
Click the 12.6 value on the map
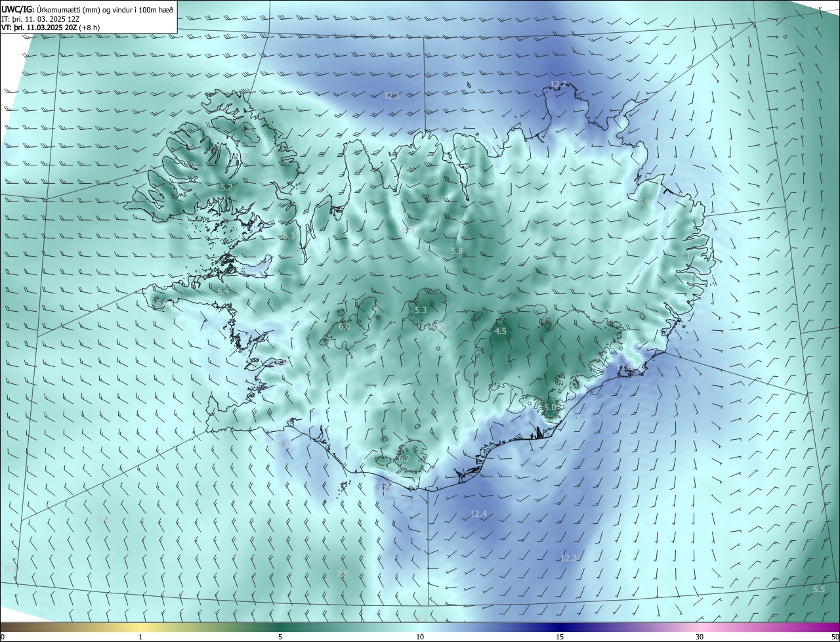coord(625,368)
